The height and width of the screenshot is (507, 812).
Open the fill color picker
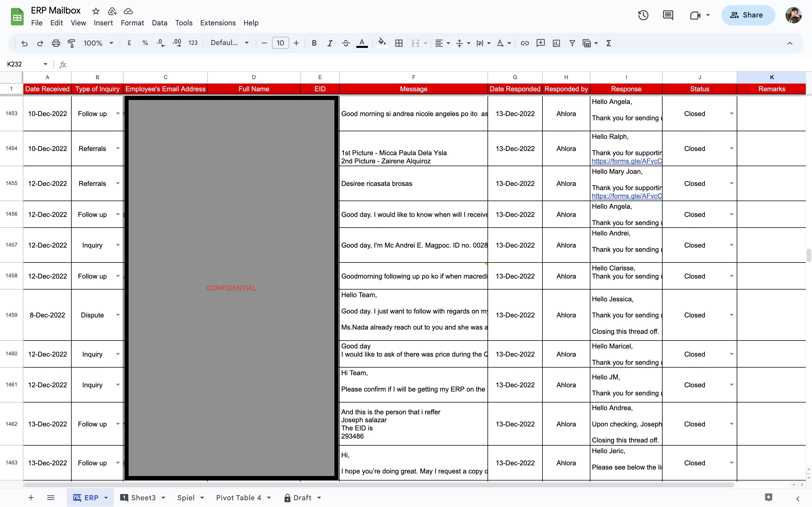pos(382,43)
